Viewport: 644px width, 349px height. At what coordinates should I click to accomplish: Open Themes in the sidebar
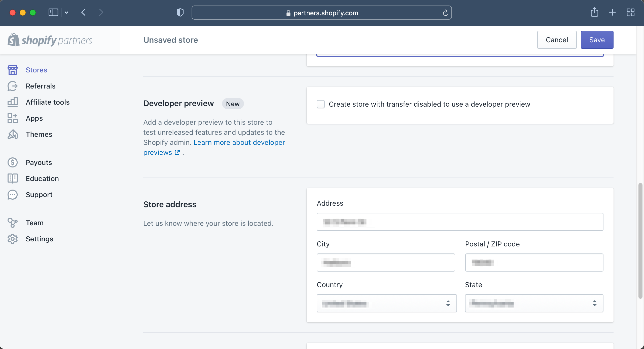tap(39, 134)
